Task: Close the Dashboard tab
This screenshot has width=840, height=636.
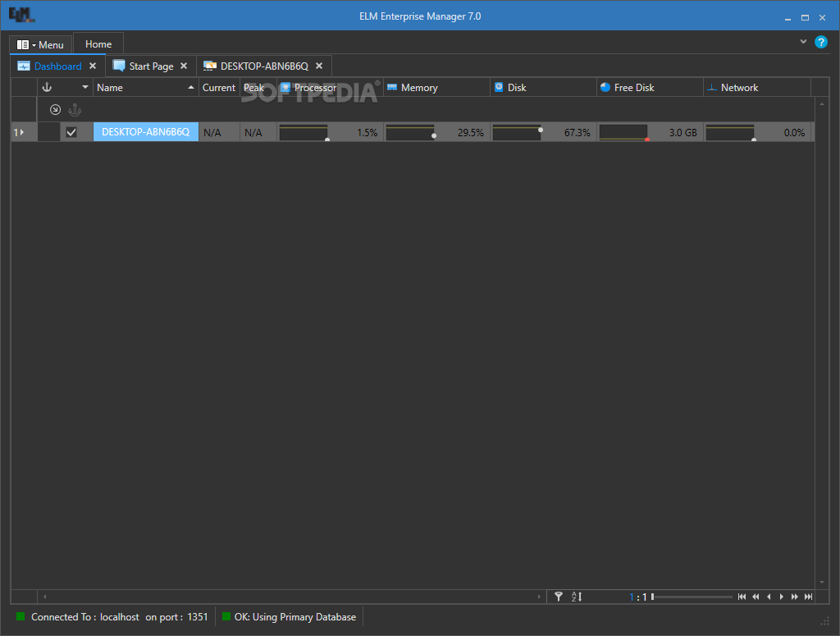Action: coord(93,66)
